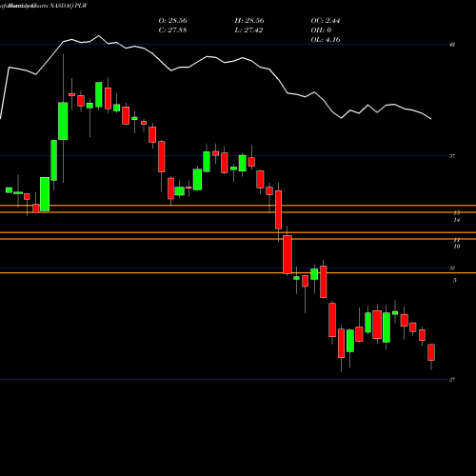Click the '14' level label on the right
The image size is (476, 476).
pyautogui.click(x=457, y=220)
